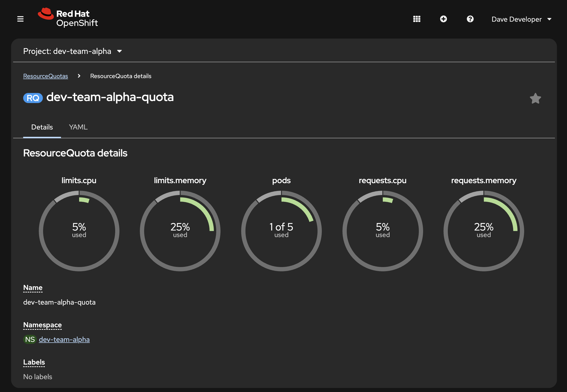The width and height of the screenshot is (567, 392).
Task: Click the ResourceQuota details section heading
Action: click(x=75, y=153)
